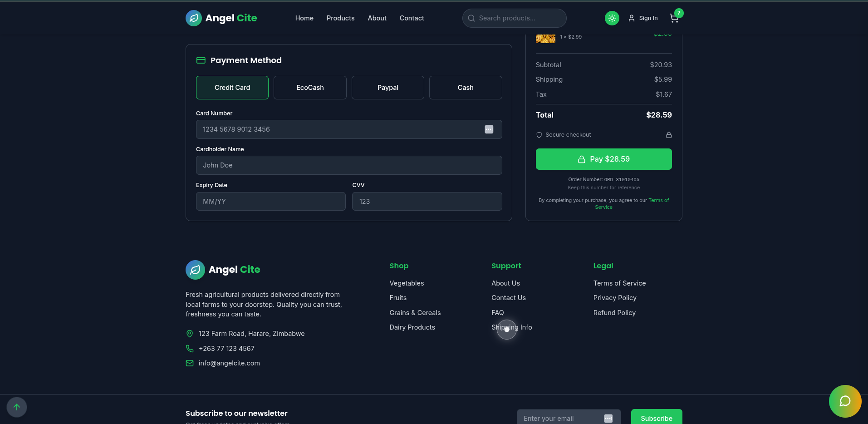Choose EcoCash as payment method
The width and height of the screenshot is (868, 424).
pos(310,88)
